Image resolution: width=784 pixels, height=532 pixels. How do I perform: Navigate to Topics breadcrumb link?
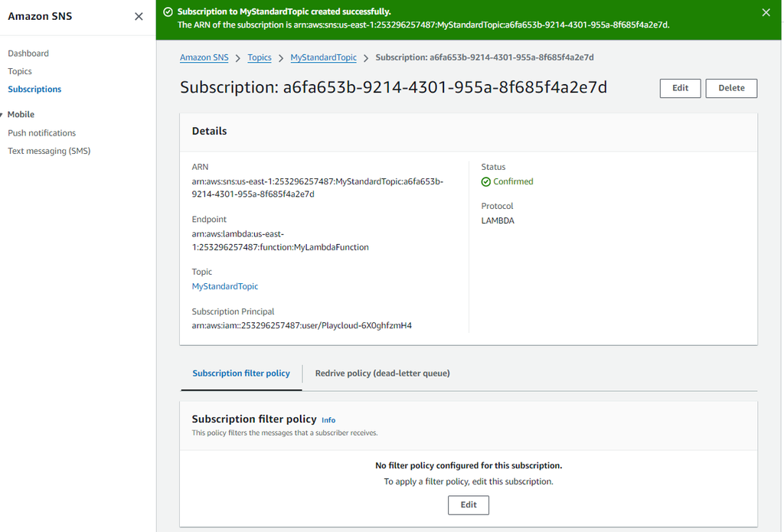pos(260,58)
